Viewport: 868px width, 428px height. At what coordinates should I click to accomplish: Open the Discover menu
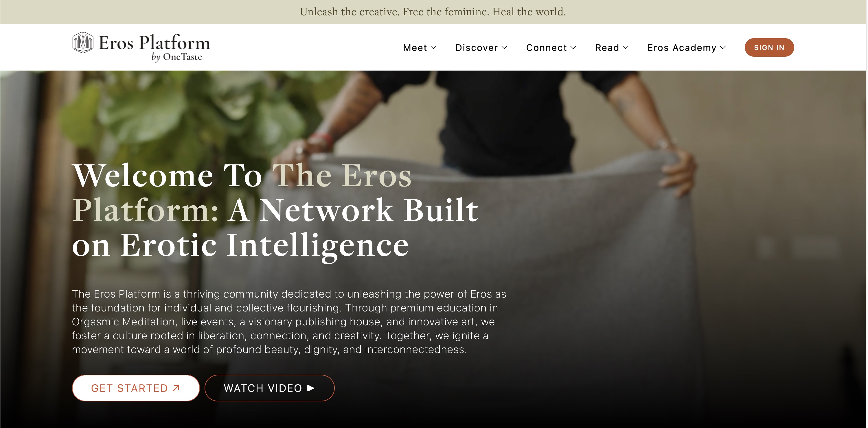pyautogui.click(x=481, y=47)
